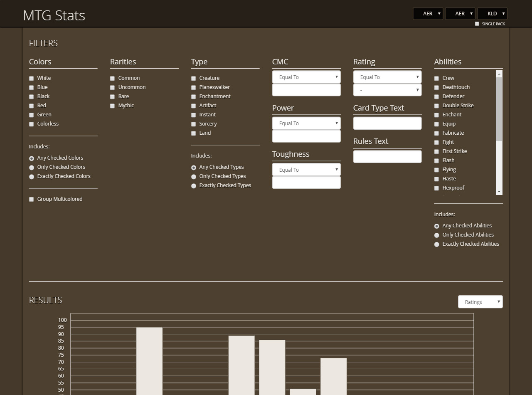Select Any Checked Colors option
This screenshot has height=395, width=532.
[32, 158]
